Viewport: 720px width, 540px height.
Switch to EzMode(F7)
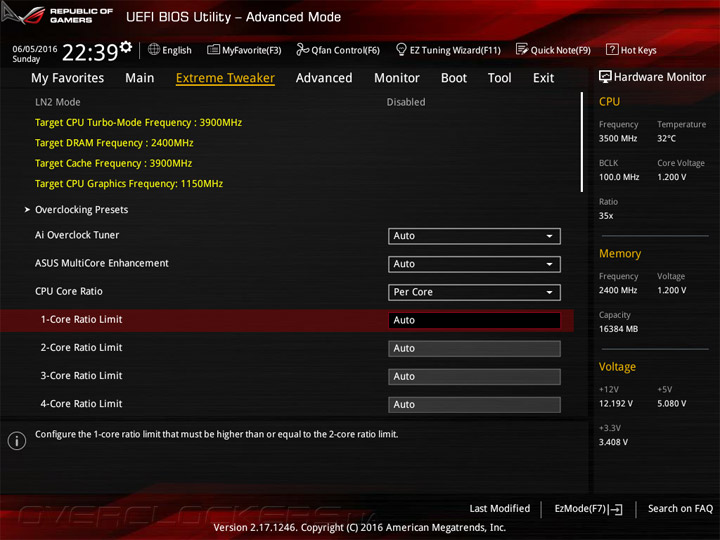(x=588, y=509)
